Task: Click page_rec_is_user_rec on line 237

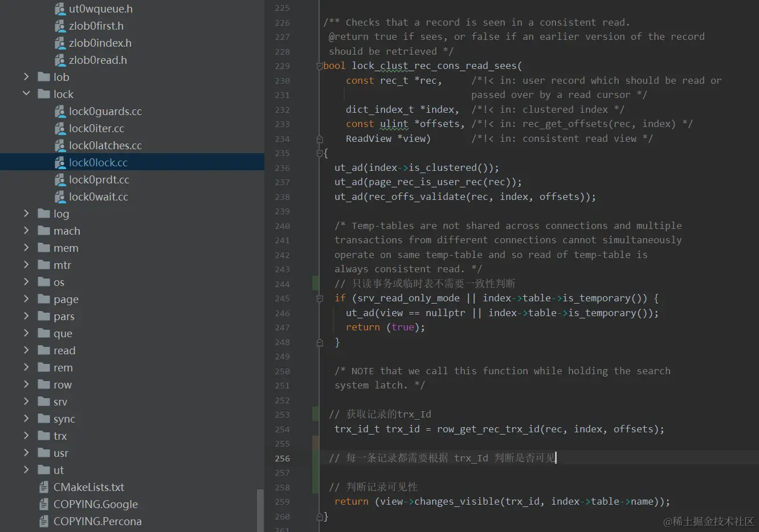Action: 425,182
